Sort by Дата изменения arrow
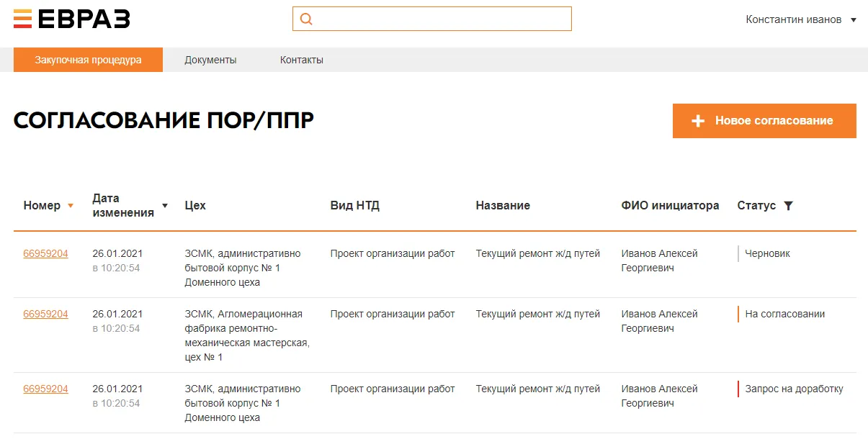The width and height of the screenshot is (868, 439). [165, 206]
